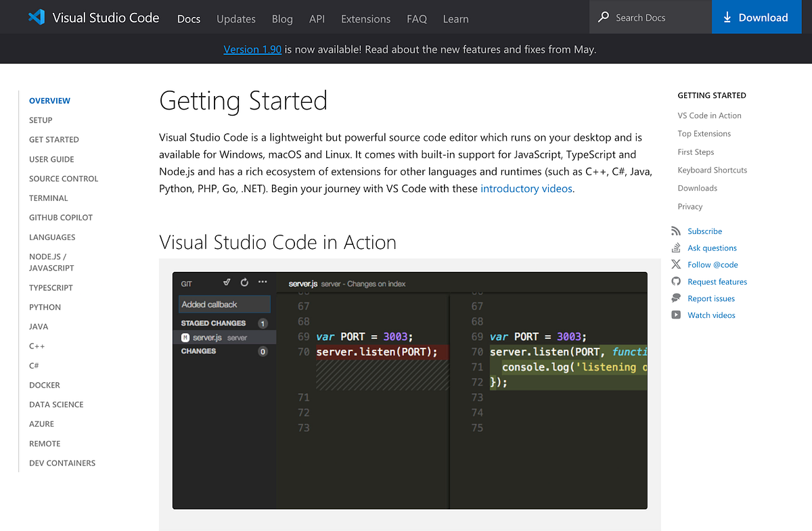Click the magnifier icon in Search Docs
This screenshot has height=531, width=812.
pos(602,17)
